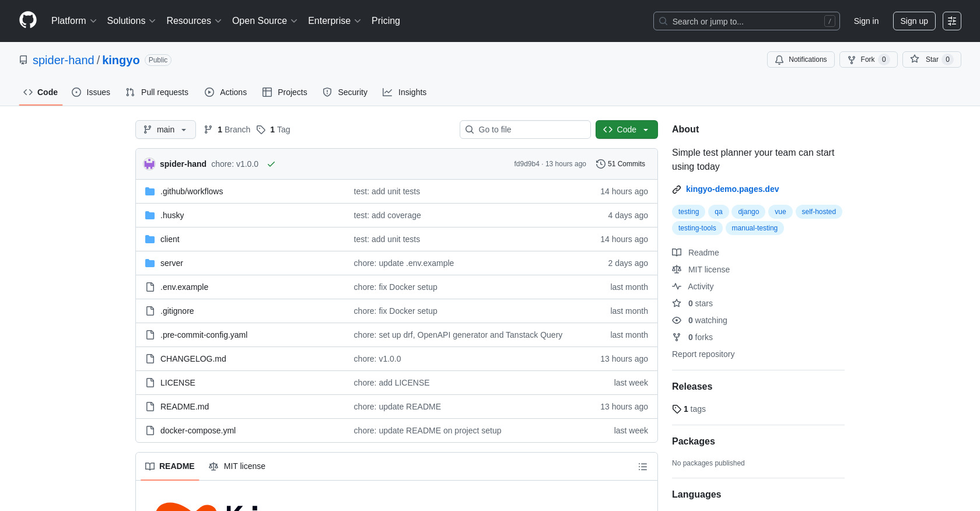Click the GitHub logo icon
Image resolution: width=980 pixels, height=511 pixels.
[28, 20]
